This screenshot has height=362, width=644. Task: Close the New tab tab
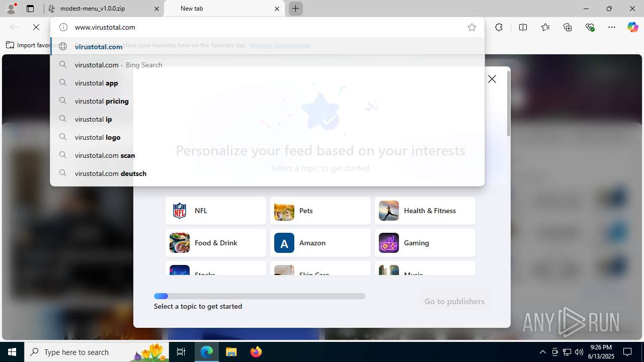click(x=277, y=9)
